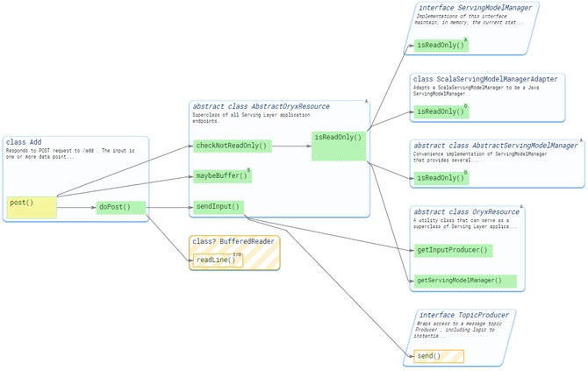Select isReadOnly() in ScalaServingModelManagerAdapter
Viewport: 588px width, 371px height.
(441, 111)
